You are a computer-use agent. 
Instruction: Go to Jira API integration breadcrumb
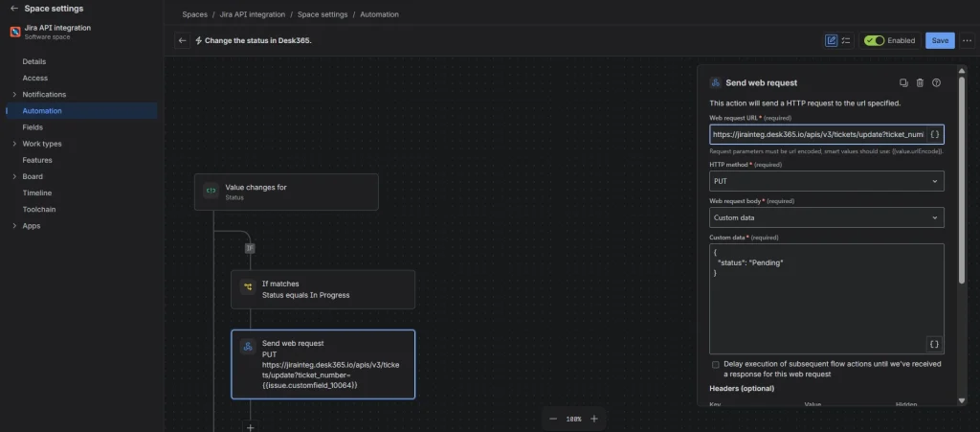click(252, 14)
